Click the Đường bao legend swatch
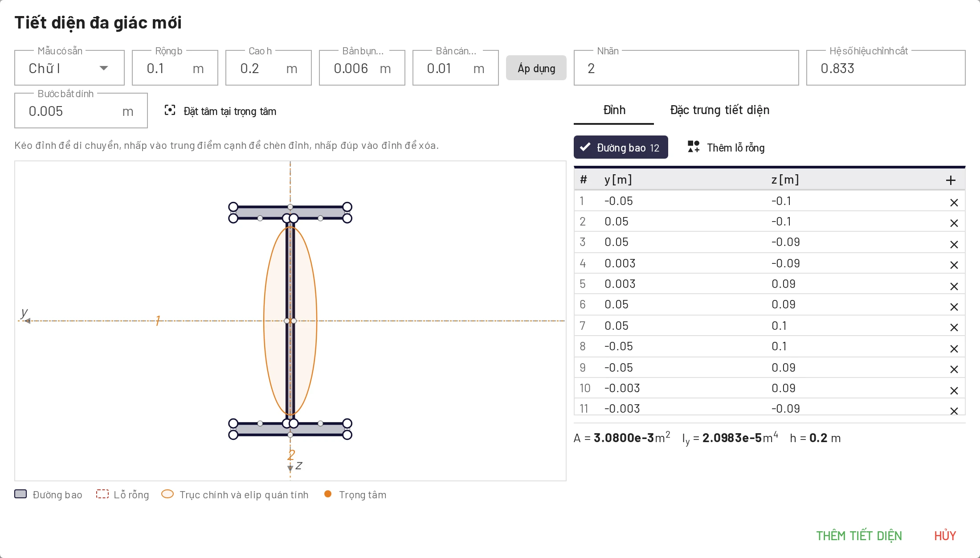 point(20,494)
